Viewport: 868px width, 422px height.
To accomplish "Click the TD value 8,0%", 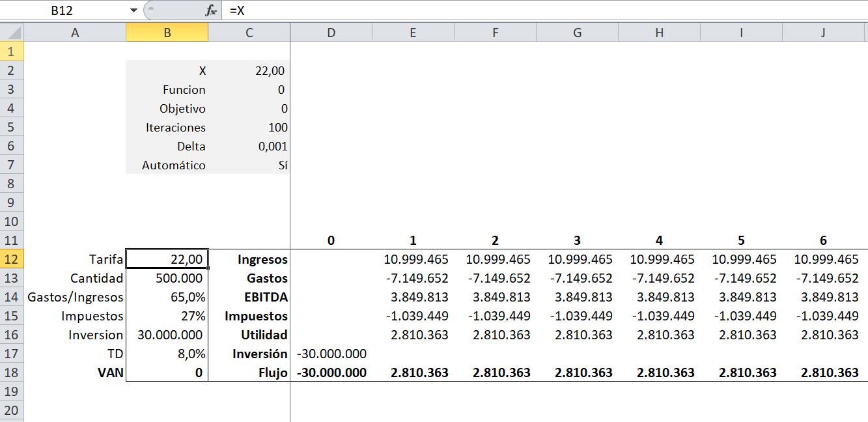I will click(x=167, y=354).
